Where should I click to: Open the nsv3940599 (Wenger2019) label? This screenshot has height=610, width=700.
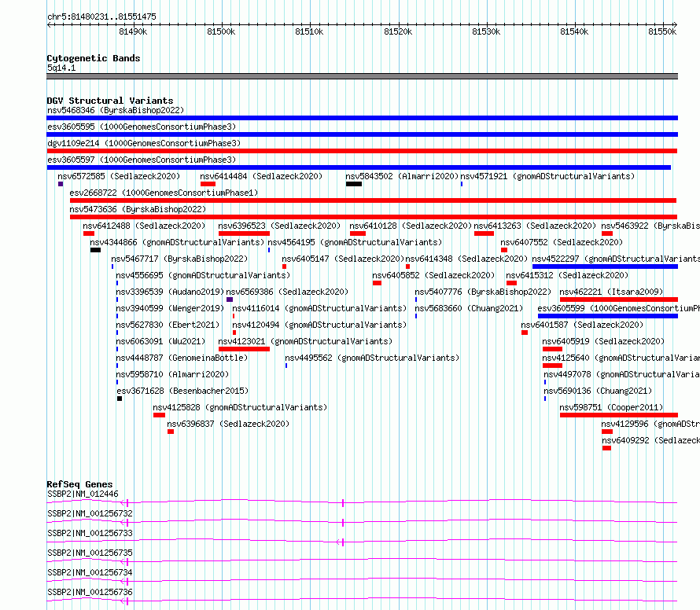tap(170, 308)
